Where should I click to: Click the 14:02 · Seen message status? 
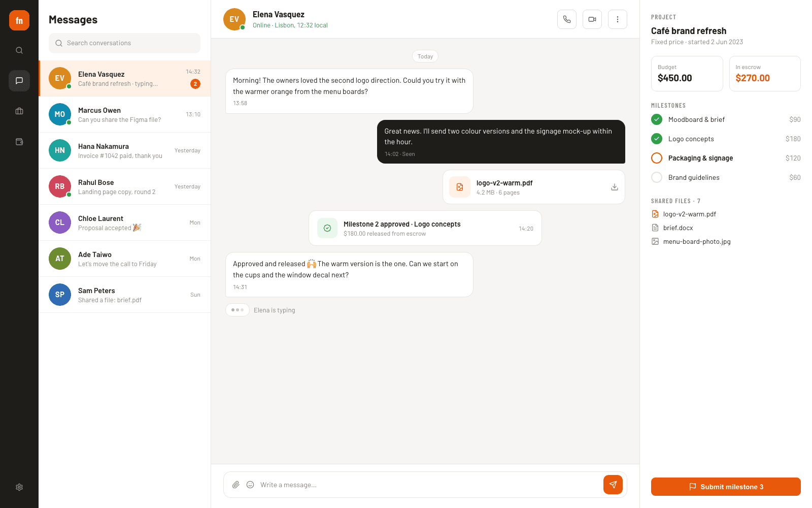pos(400,154)
